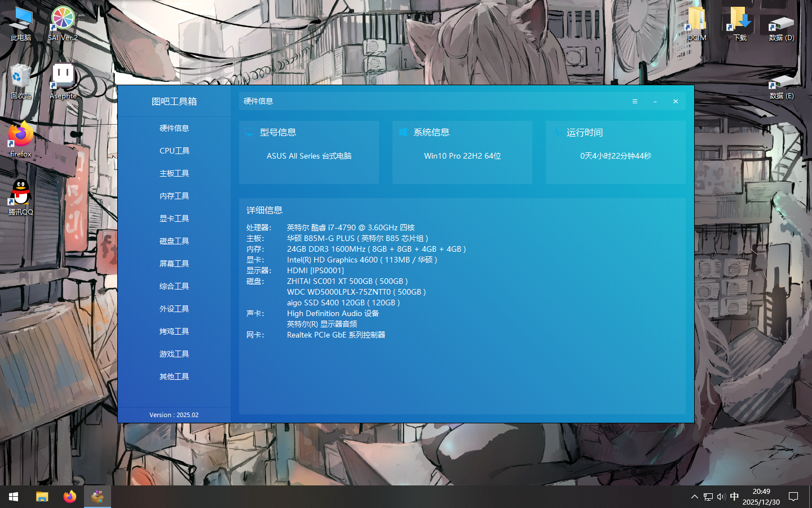812x508 pixels.
Task: Open 磁盘工具 from the sidebar
Action: tap(174, 241)
